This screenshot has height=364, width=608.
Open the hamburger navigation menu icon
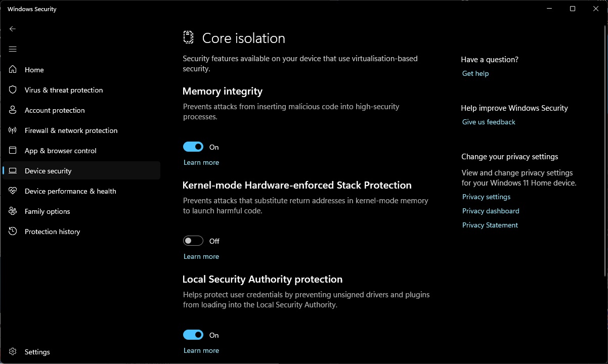[13, 49]
